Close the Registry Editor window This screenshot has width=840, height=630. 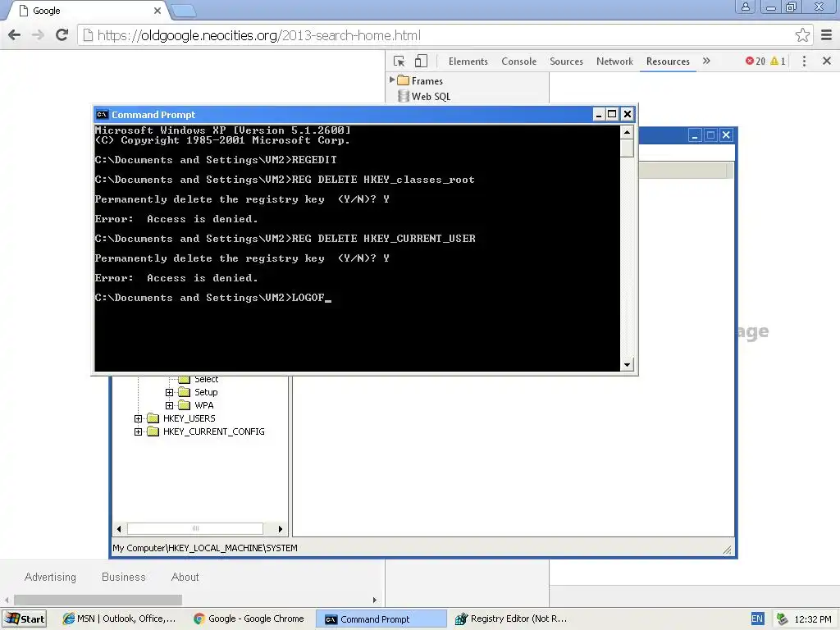(726, 135)
